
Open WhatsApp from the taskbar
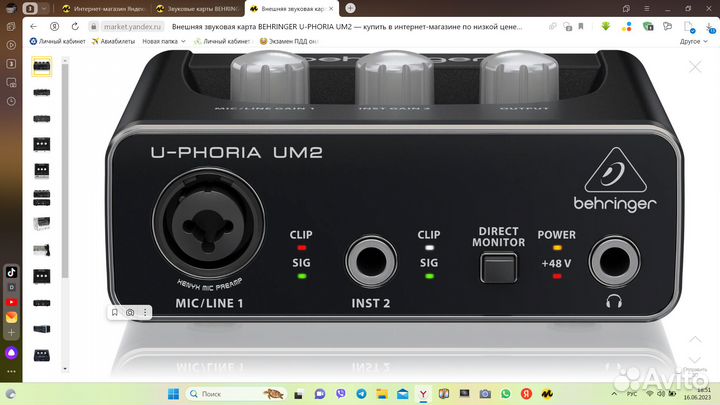point(506,394)
